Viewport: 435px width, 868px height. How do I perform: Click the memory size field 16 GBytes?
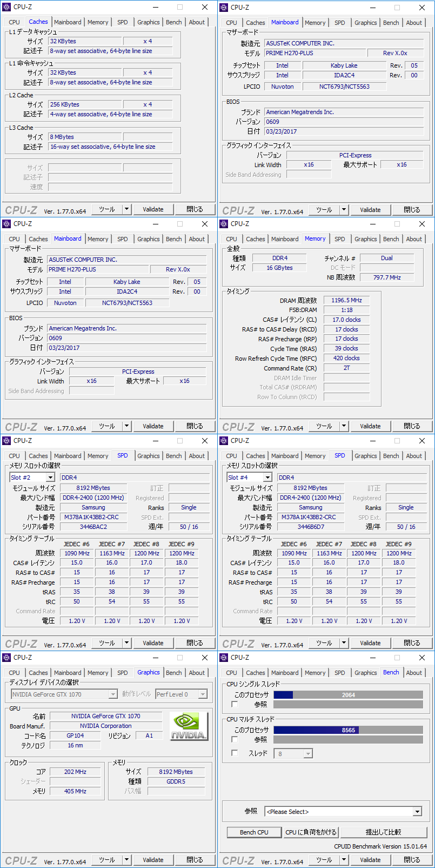(279, 268)
